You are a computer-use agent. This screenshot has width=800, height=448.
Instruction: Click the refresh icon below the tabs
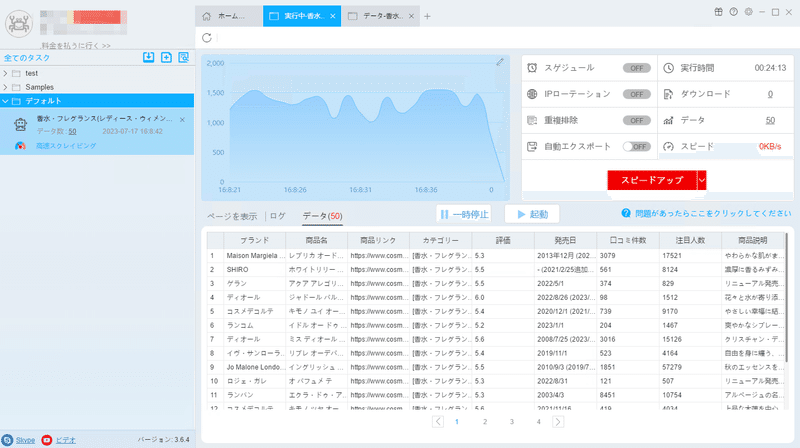(x=207, y=38)
